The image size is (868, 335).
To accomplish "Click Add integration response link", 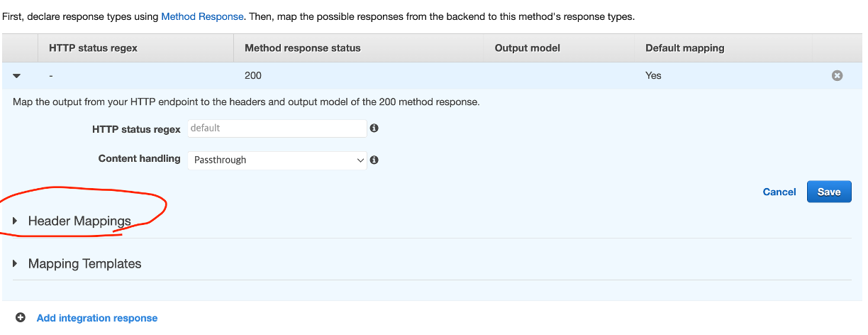I will click(x=97, y=318).
